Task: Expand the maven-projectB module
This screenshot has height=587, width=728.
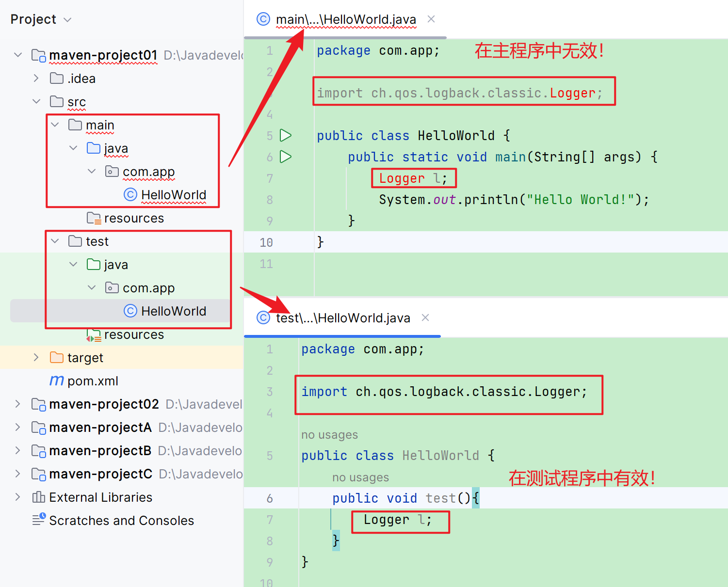Action: [x=18, y=450]
